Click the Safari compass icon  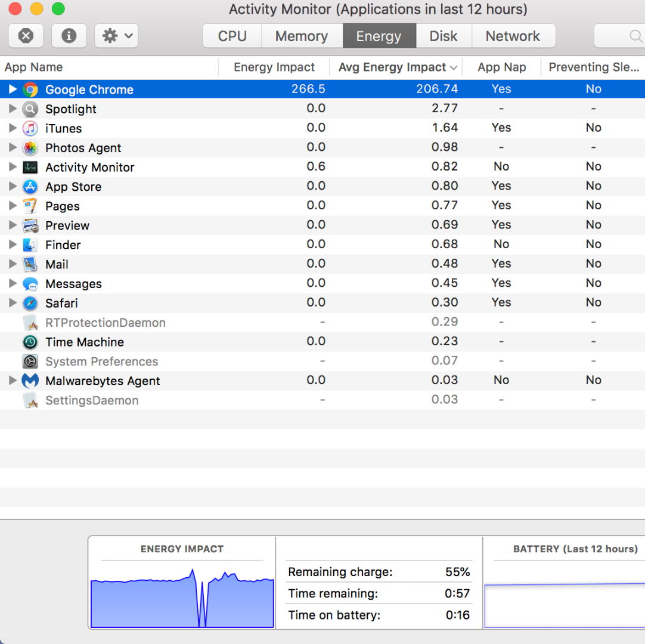point(30,303)
